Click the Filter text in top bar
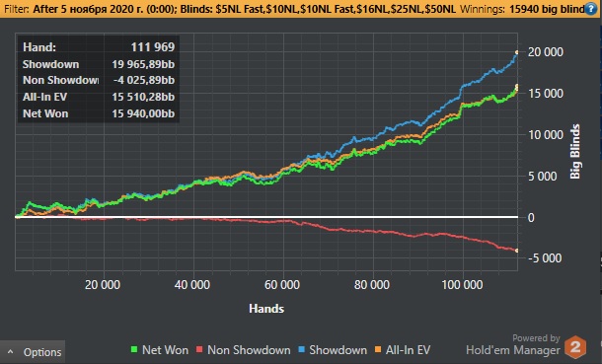 click(17, 9)
